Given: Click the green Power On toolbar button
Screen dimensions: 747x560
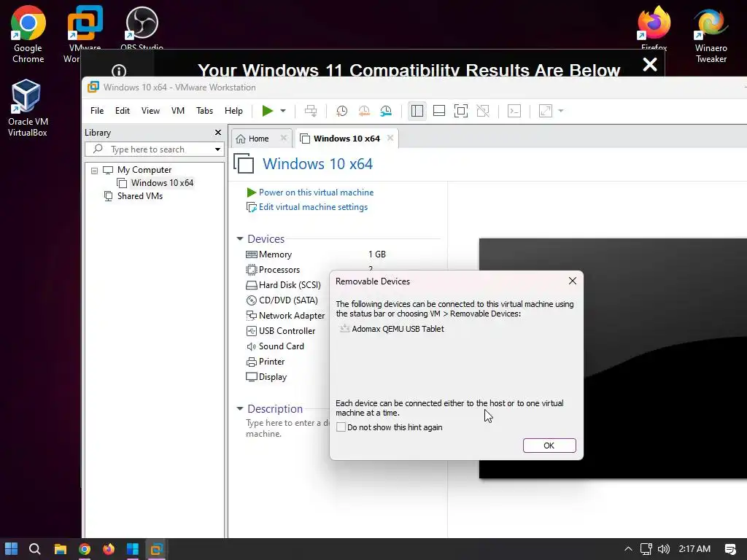Looking at the screenshot, I should [267, 111].
